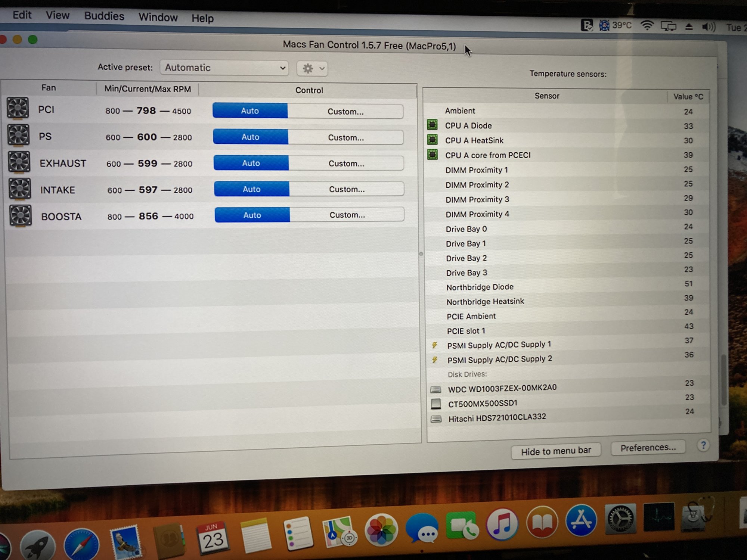The image size is (747, 560).
Task: Click the sensor list scrollbar
Action: pyautogui.click(x=724, y=380)
